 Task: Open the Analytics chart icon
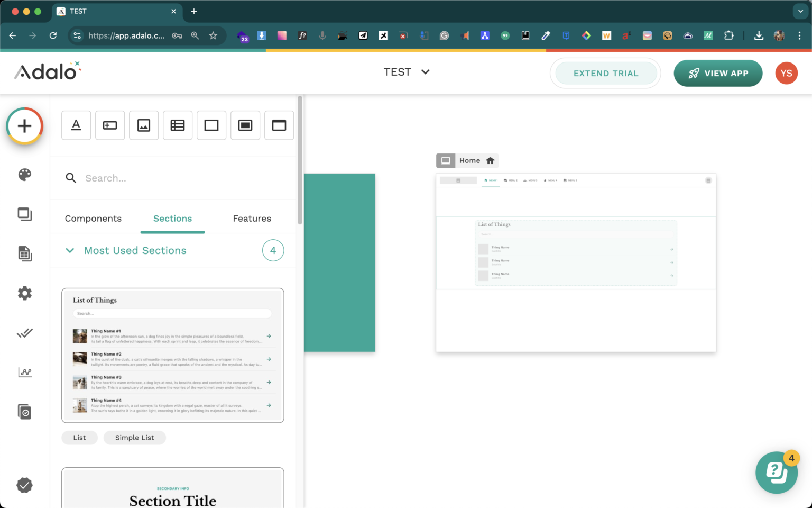point(24,373)
